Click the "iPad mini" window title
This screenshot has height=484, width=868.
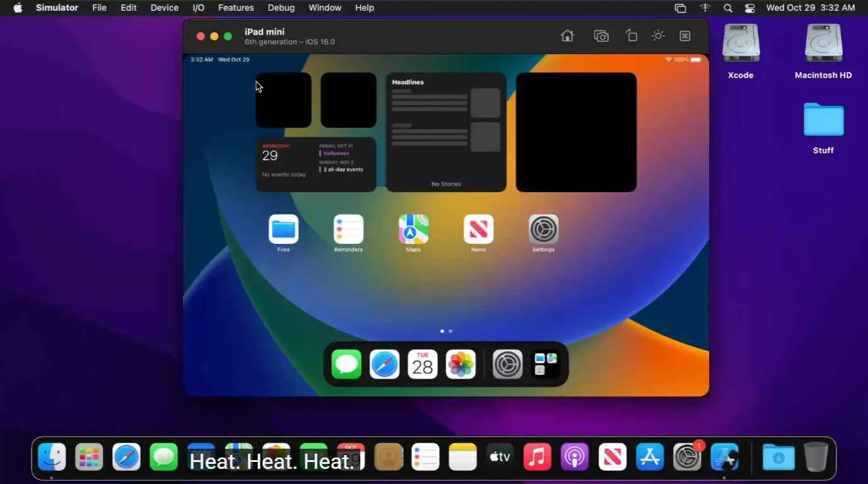point(264,32)
